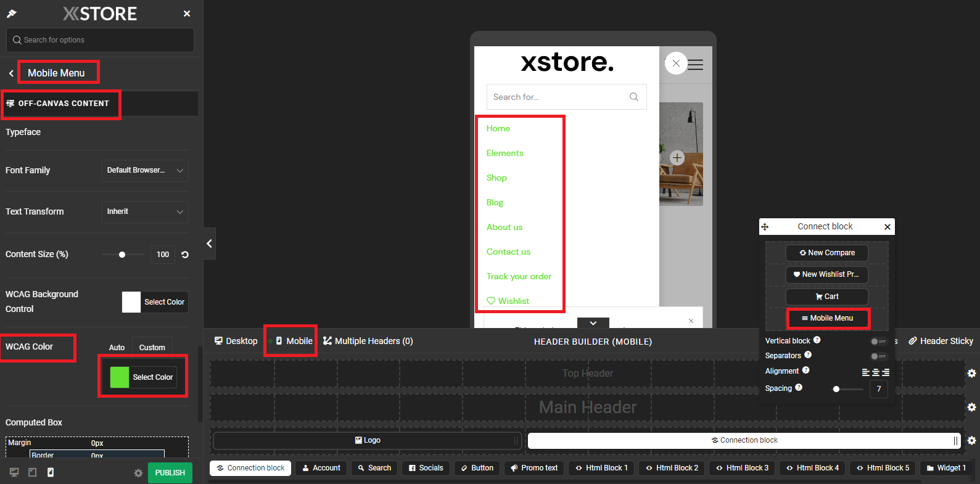Grab the move icon on Connect block popup
The width and height of the screenshot is (980, 484).
(765, 227)
